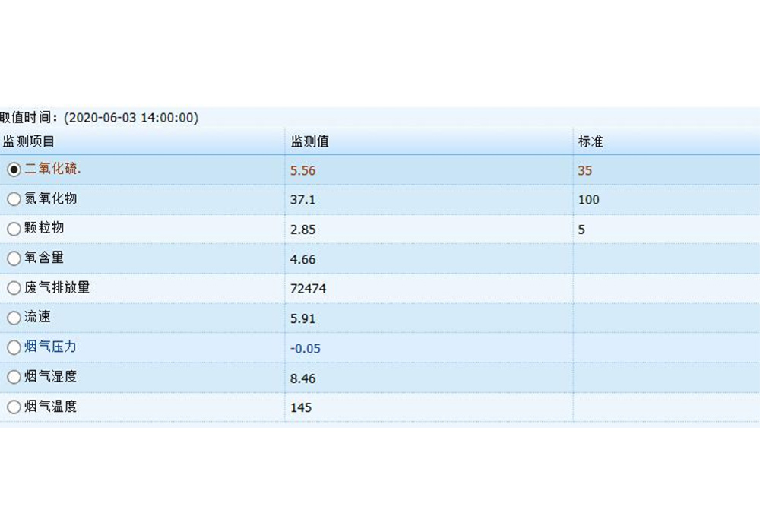This screenshot has height=532, width=760.
Task: Select the 烟气压力 radio option
Action: (x=14, y=348)
